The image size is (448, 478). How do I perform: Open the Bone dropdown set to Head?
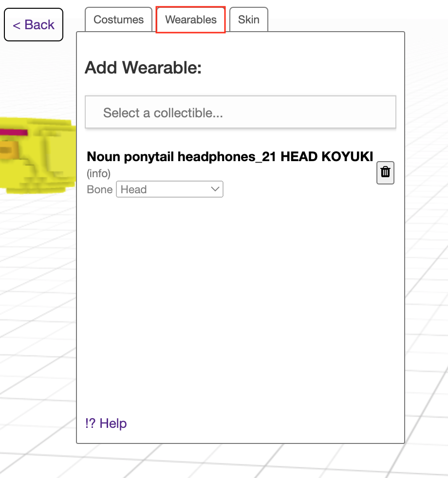click(169, 189)
